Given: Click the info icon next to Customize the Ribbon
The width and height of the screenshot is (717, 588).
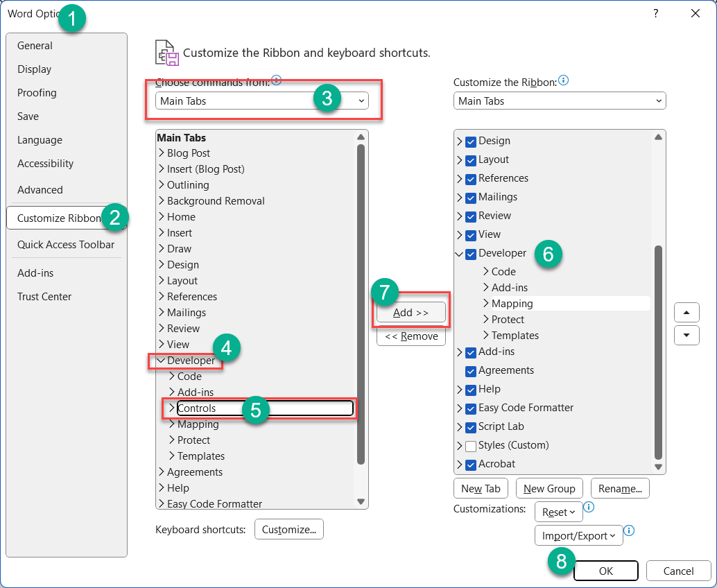Looking at the screenshot, I should tap(564, 80).
